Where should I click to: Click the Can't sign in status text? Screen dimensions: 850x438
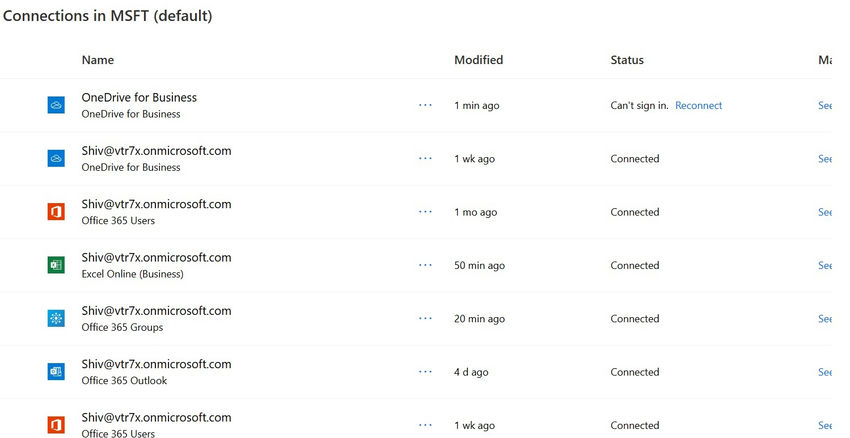pos(640,106)
